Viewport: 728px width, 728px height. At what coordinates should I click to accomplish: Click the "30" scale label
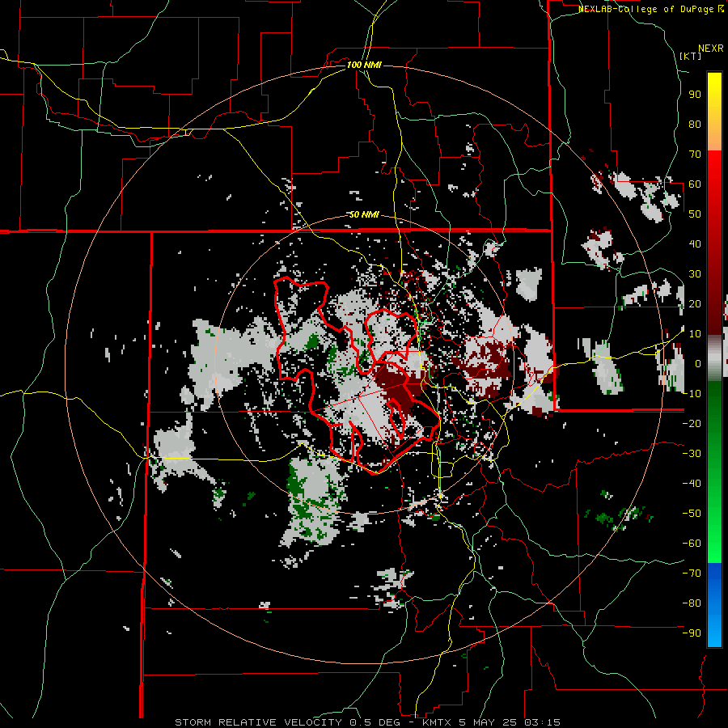pyautogui.click(x=695, y=274)
